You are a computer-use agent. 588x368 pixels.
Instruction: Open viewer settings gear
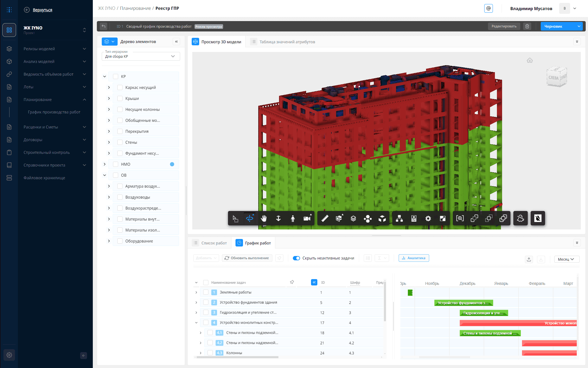(x=428, y=218)
